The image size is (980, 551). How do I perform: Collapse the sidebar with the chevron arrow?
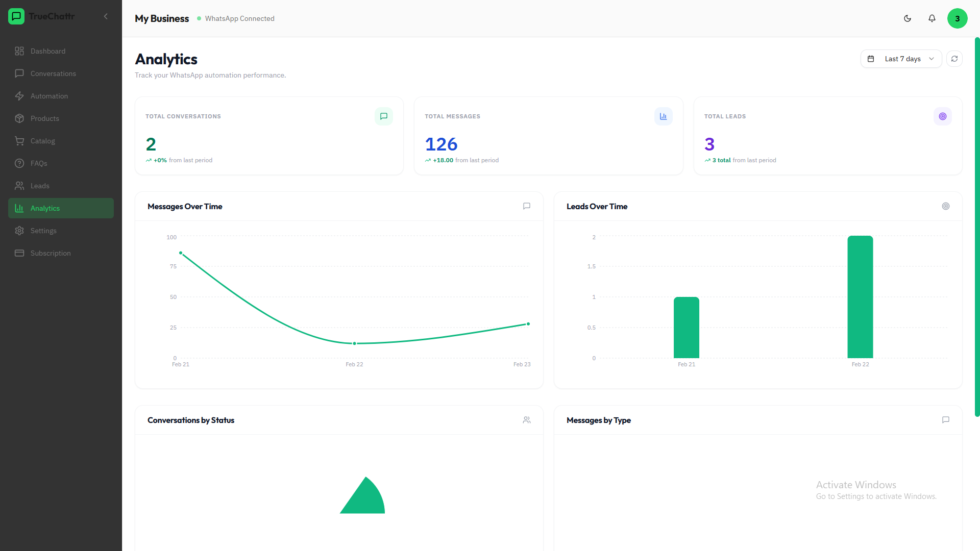point(106,16)
